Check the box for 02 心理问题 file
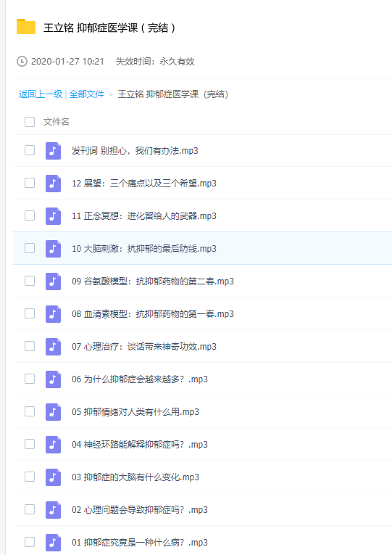 coord(30,509)
